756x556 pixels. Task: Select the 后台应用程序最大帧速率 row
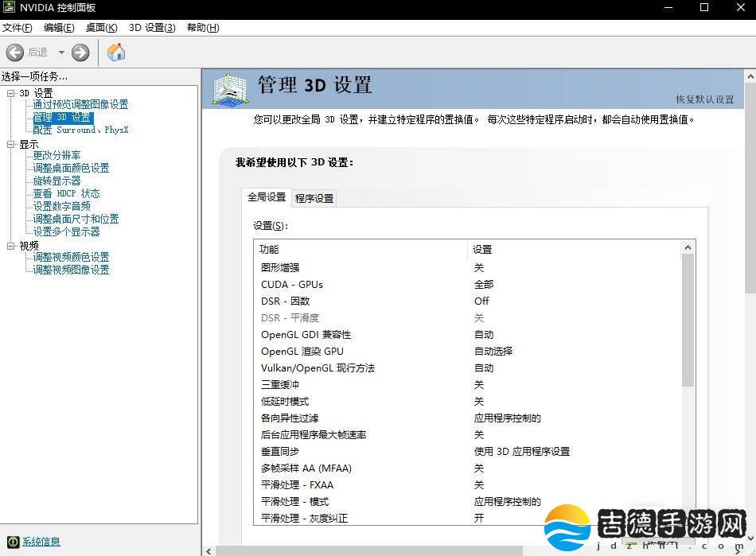pyautogui.click(x=468, y=434)
